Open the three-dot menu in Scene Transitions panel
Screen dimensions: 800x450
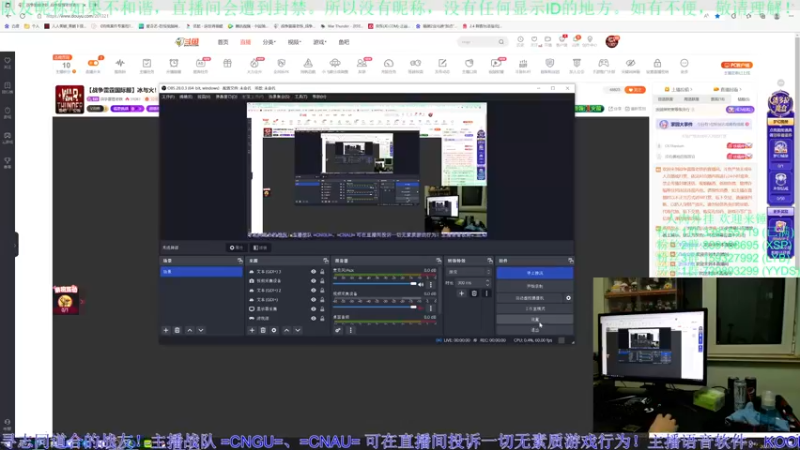point(486,293)
